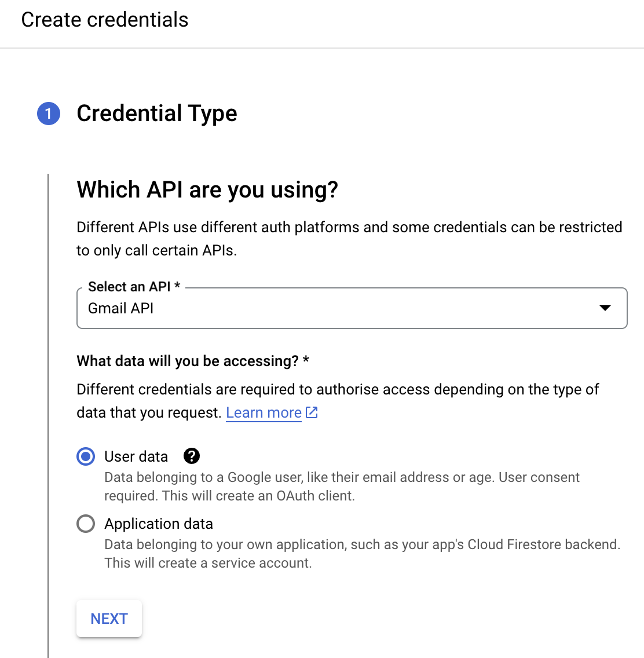Click the "Different credentials are required" paragraph
The image size is (644, 658).
pos(338,389)
